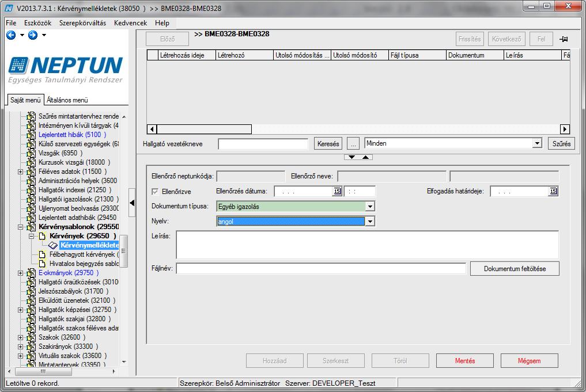Collapse the Kérvénysablonok tree node

[21, 227]
